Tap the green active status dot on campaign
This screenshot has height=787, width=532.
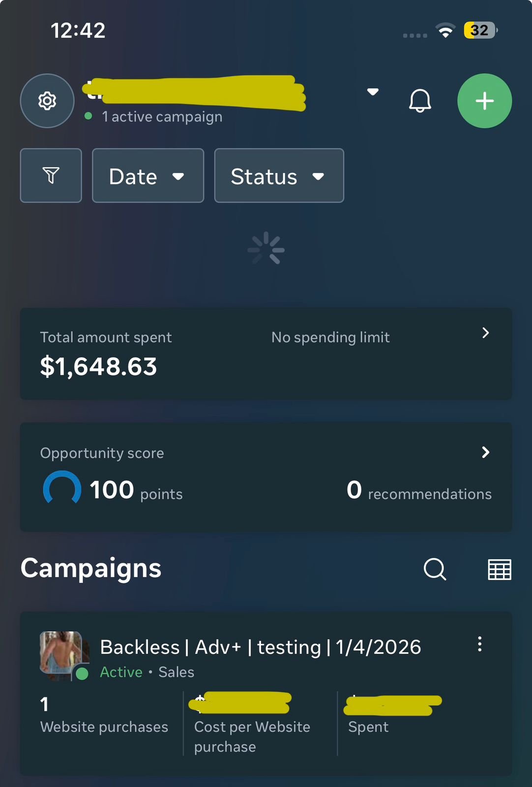pos(82,673)
